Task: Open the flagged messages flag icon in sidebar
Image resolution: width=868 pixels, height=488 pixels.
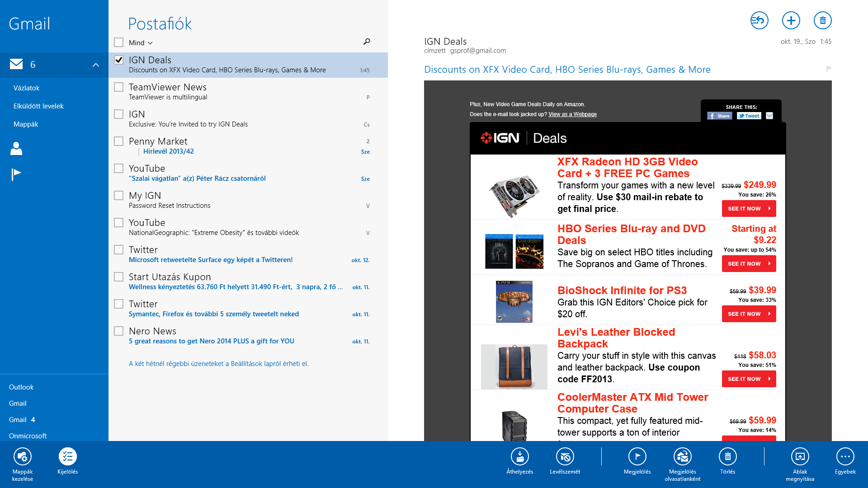Action: (16, 174)
